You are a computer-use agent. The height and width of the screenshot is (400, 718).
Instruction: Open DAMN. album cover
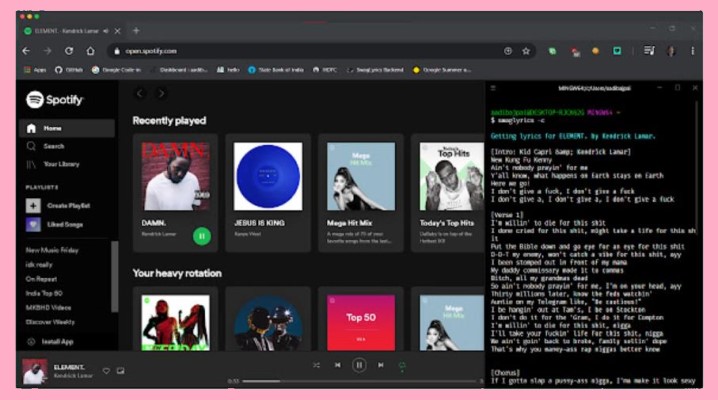point(176,176)
